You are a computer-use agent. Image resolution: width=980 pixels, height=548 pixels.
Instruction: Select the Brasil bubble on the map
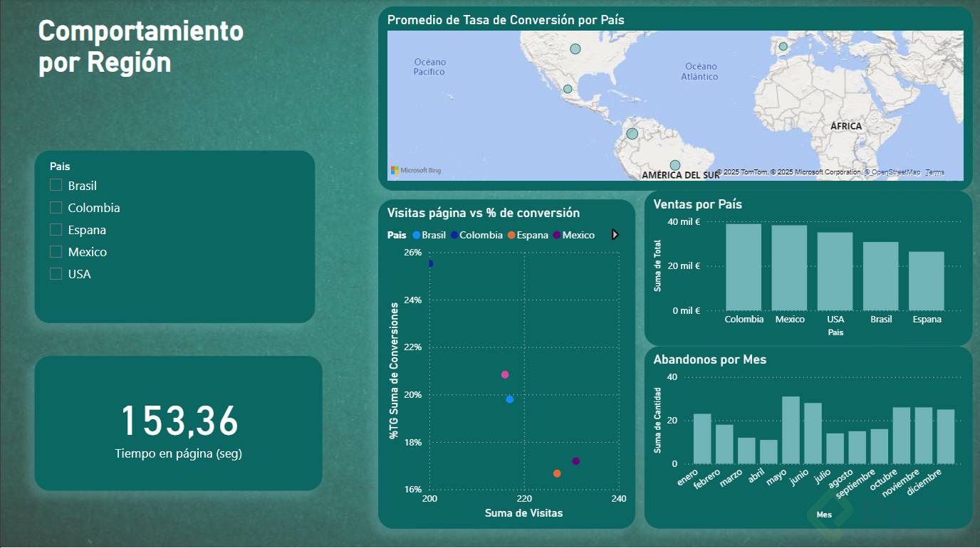point(675,165)
